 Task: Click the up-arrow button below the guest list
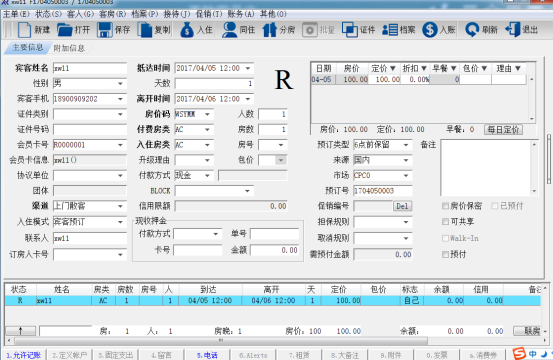(20, 331)
